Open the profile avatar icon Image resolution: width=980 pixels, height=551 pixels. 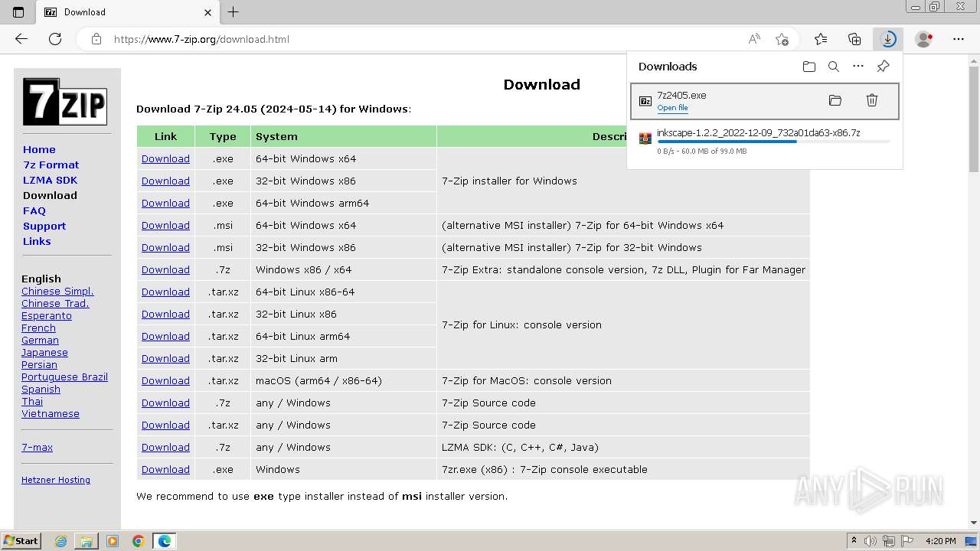click(924, 39)
